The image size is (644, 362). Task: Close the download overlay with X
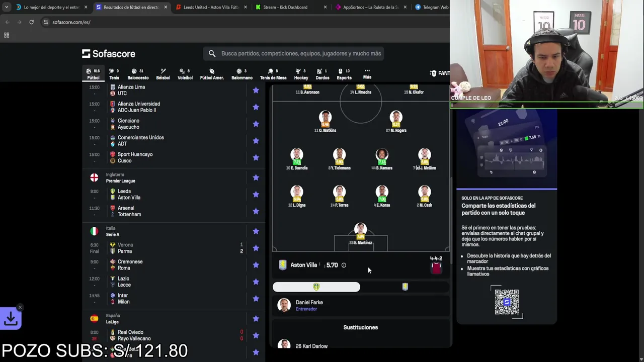20,307
